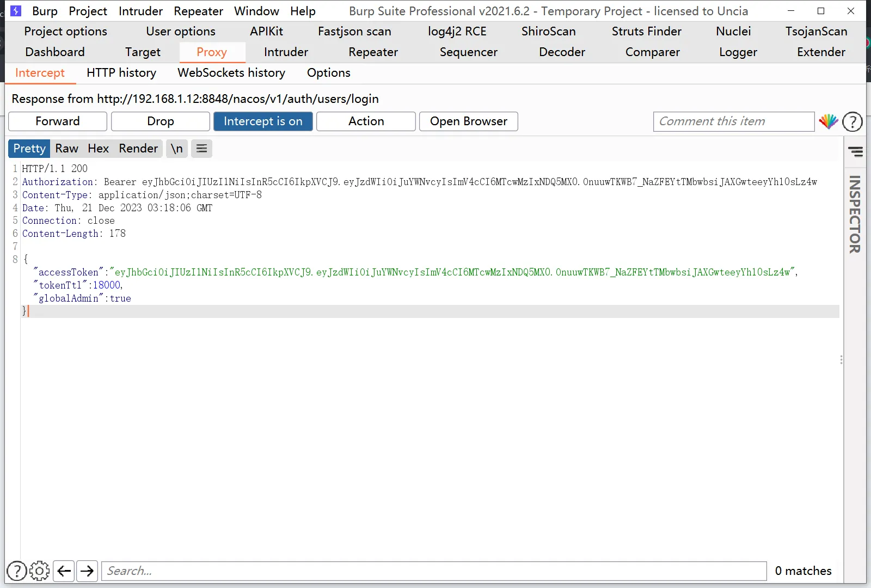Go to previous search match arrow
Image resolution: width=871 pixels, height=588 pixels.
64,571
